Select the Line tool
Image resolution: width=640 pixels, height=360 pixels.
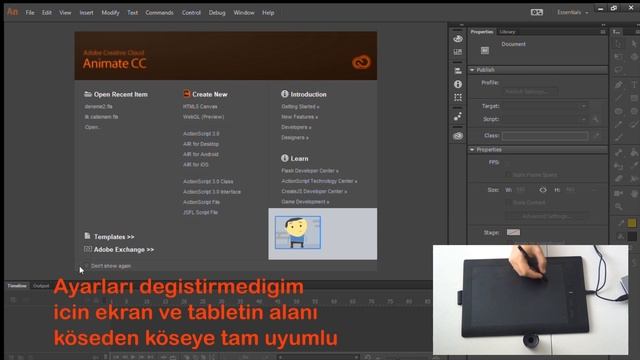point(619,98)
